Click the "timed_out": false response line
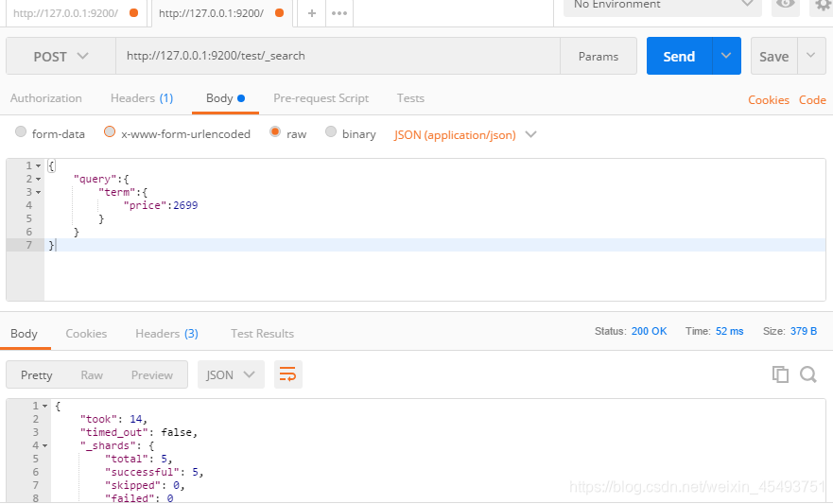Viewport: 833px width, 504px height. (x=139, y=433)
